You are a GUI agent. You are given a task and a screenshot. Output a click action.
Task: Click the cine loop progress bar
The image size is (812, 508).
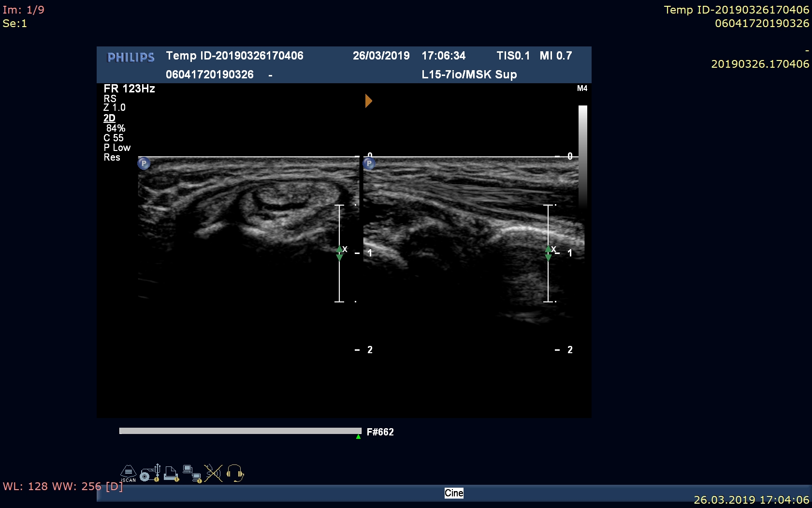click(x=240, y=431)
